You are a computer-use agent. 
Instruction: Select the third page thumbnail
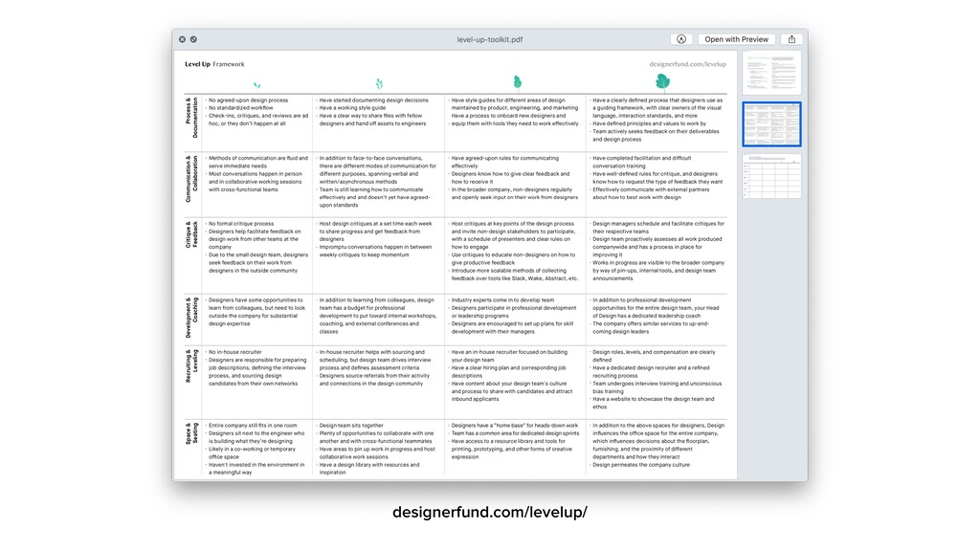click(772, 176)
